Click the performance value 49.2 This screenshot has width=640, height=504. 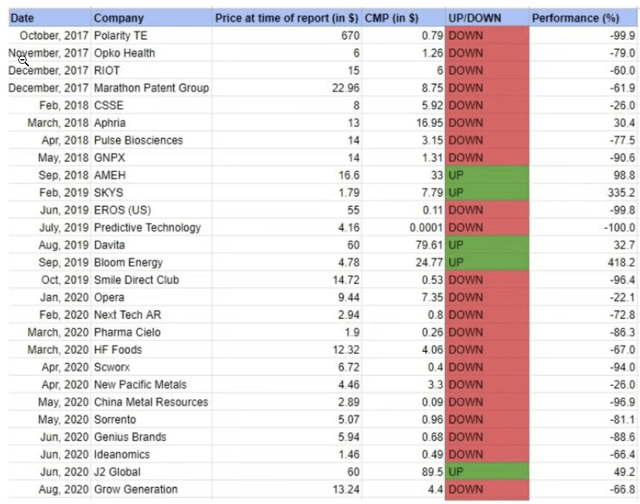point(624,472)
